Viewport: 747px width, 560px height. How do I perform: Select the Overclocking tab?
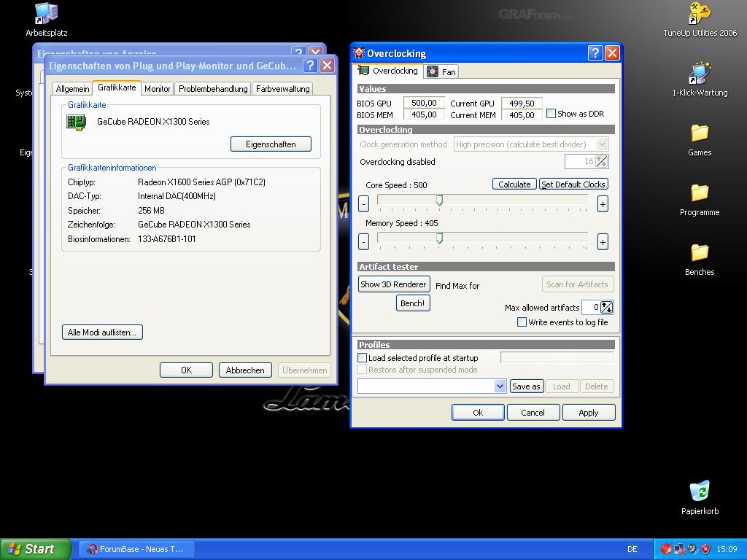[x=388, y=71]
